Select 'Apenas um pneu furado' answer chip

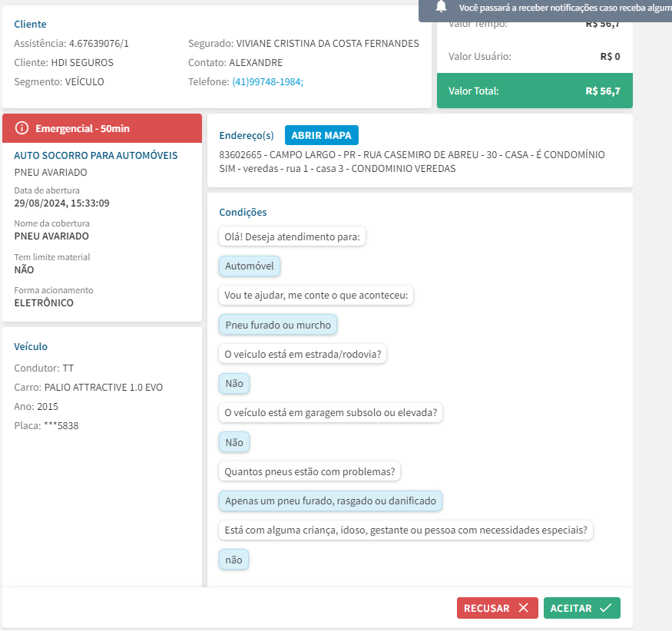point(330,501)
